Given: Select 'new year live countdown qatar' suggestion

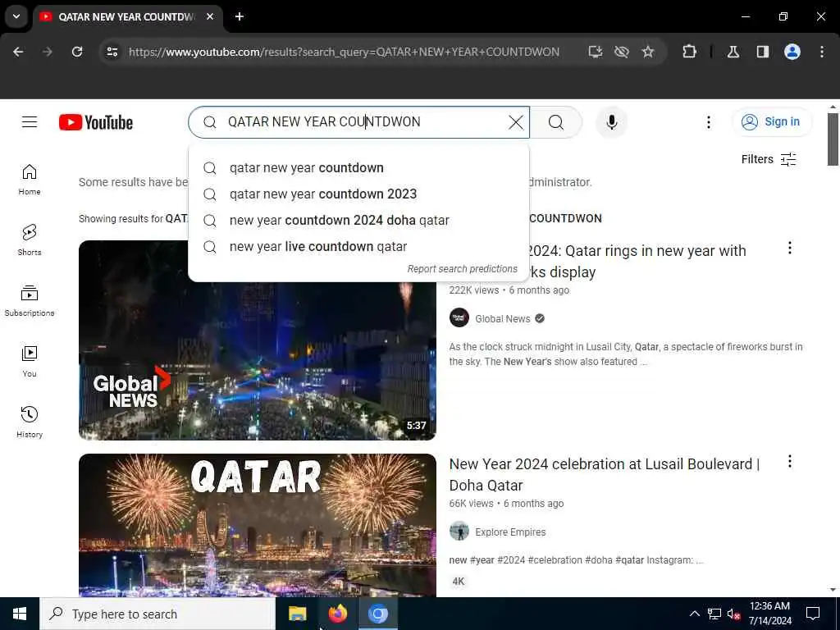Looking at the screenshot, I should 359,246.
